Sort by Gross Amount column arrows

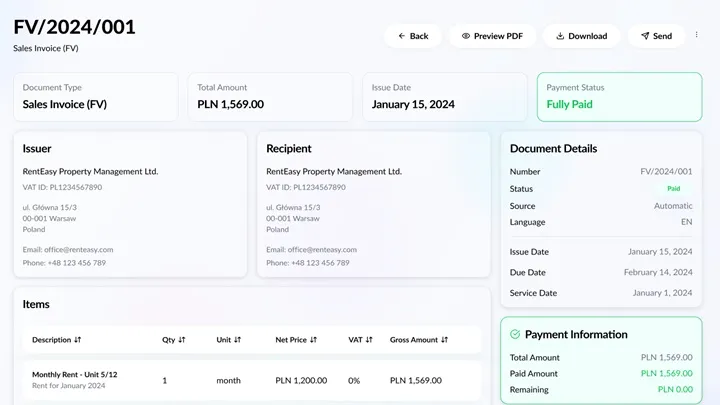tap(446, 340)
